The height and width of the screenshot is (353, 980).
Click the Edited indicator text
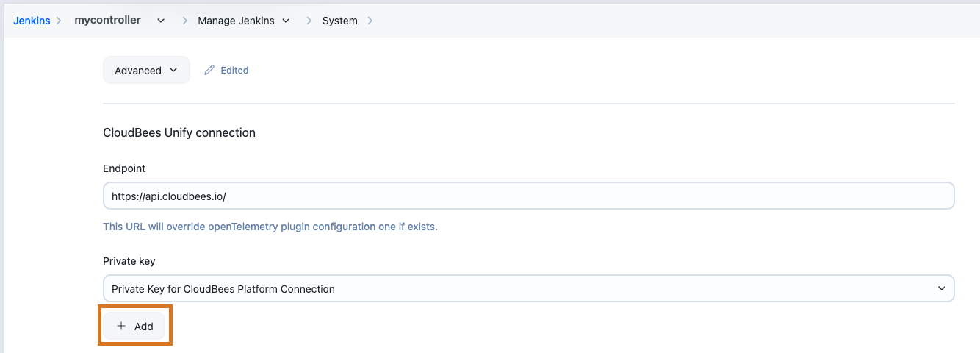(x=234, y=71)
